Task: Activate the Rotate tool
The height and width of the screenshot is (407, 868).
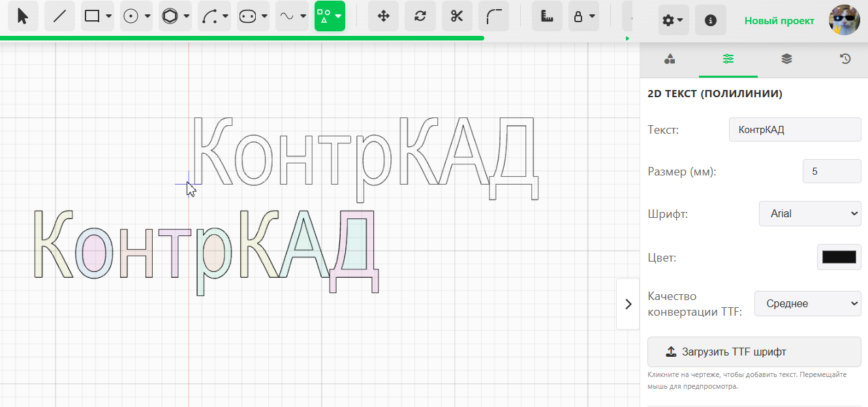Action: click(x=420, y=16)
